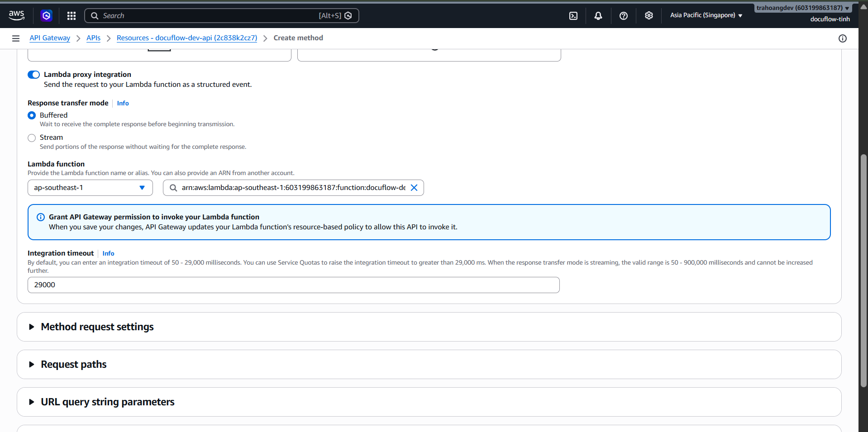Open the ap-southeast-1 region dropdown
Viewport: 868px width, 432px height.
90,188
